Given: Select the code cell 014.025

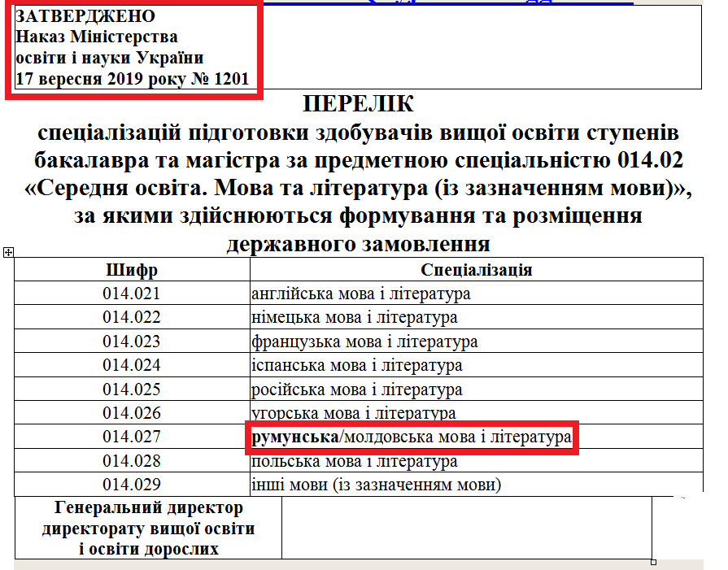Looking at the screenshot, I should [132, 389].
